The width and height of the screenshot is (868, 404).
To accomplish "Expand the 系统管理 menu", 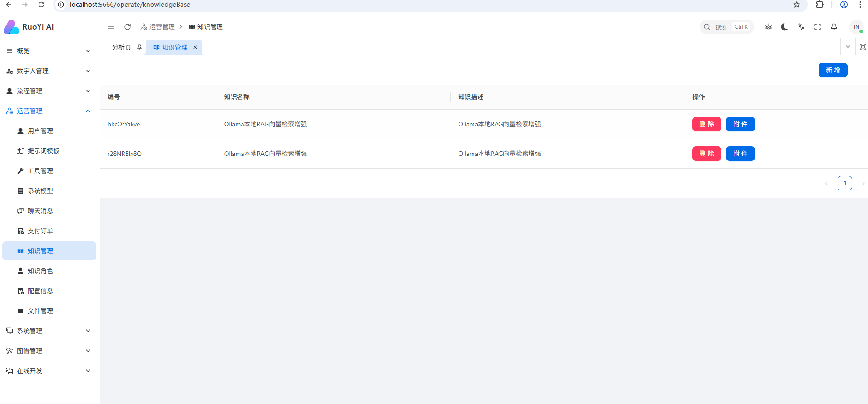I will (48, 331).
